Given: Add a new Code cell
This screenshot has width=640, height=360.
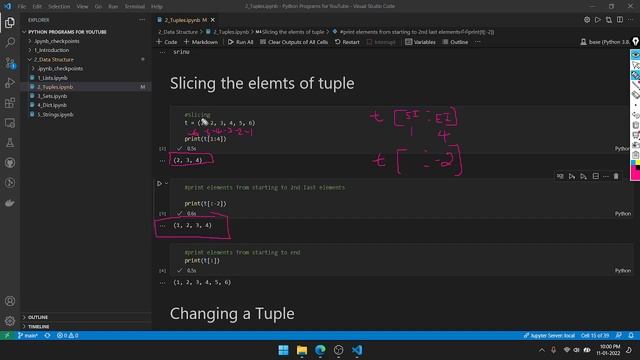Looking at the screenshot, I should tap(167, 42).
